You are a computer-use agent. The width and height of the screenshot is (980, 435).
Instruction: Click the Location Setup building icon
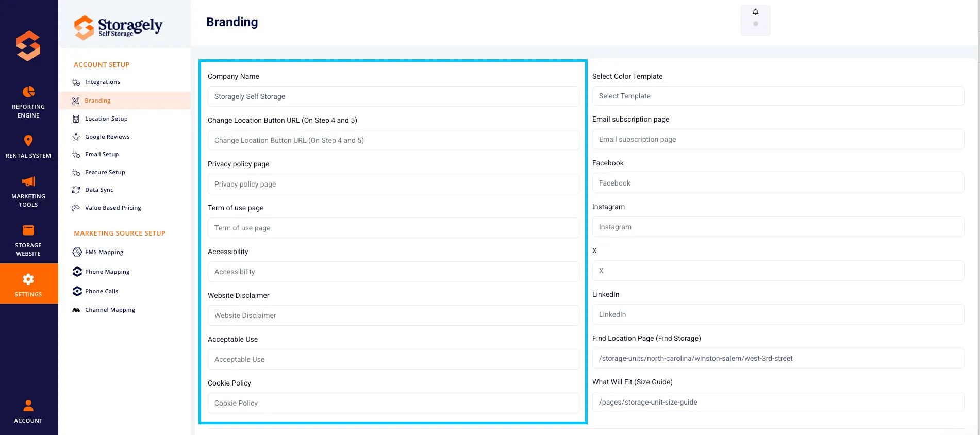(76, 119)
